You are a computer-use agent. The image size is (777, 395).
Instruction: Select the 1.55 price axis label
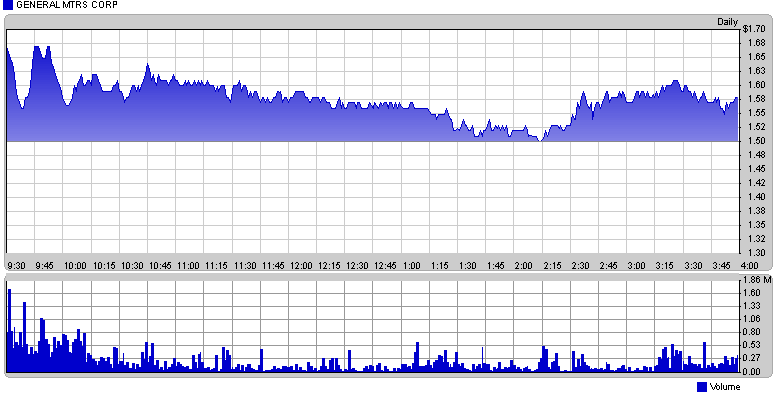(x=756, y=113)
